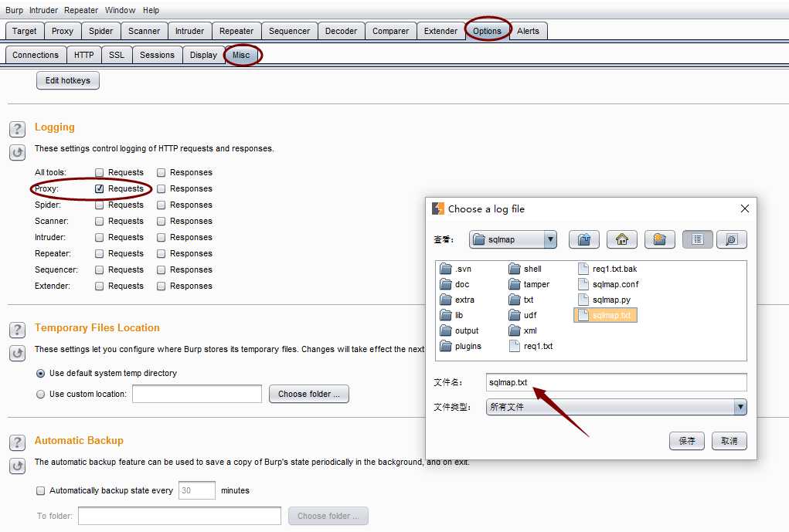
Task: Select Use default system temp directory
Action: click(x=41, y=373)
